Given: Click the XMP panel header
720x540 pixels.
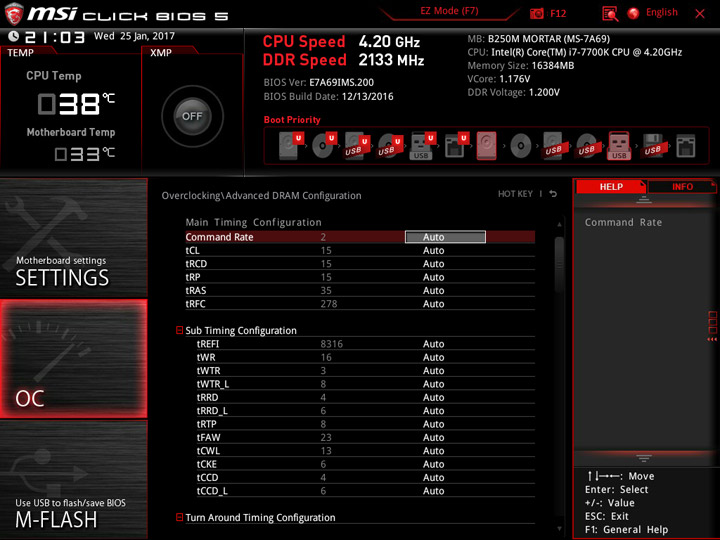Looking at the screenshot, I should (161, 53).
